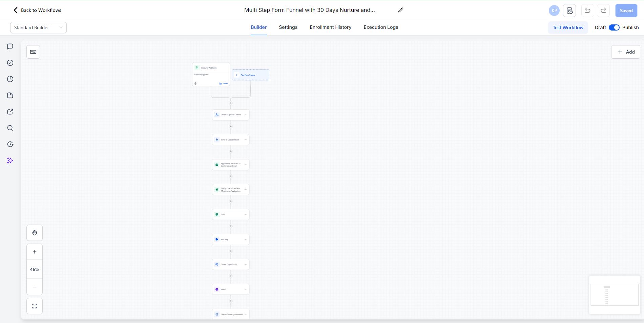Click the AI sparkles icon in sidebar
Image resolution: width=644 pixels, height=323 pixels.
[10, 160]
